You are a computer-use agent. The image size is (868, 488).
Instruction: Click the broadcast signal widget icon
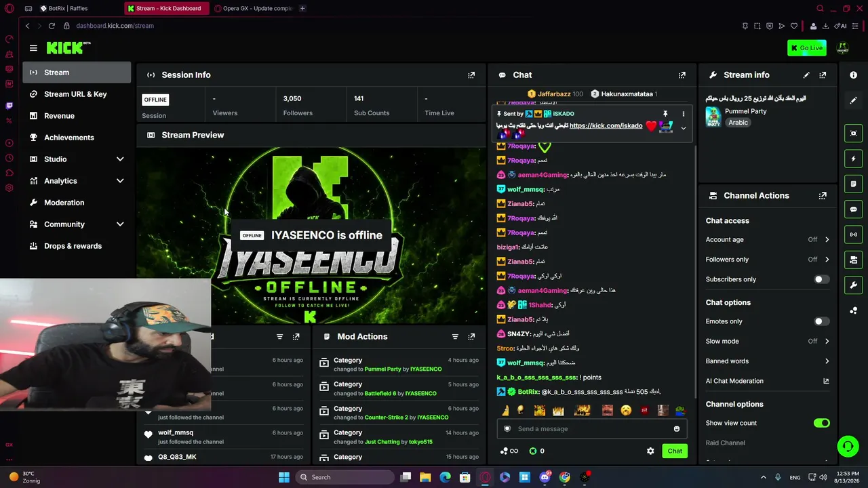click(854, 235)
